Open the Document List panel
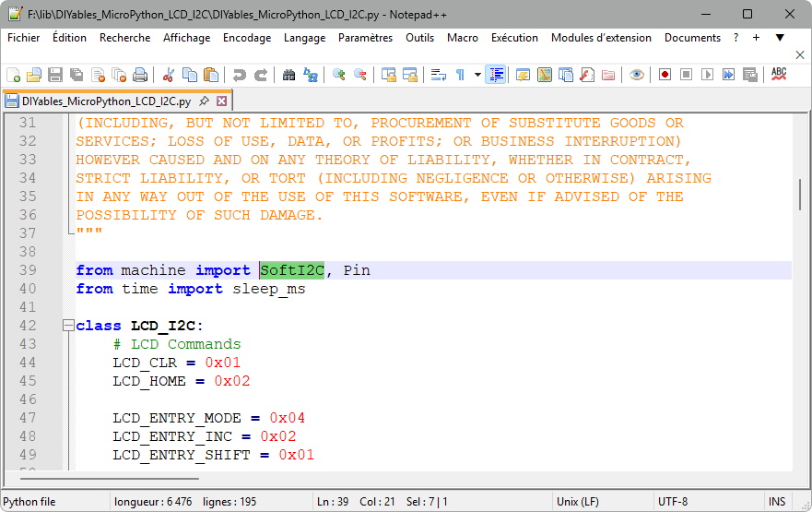 566,75
